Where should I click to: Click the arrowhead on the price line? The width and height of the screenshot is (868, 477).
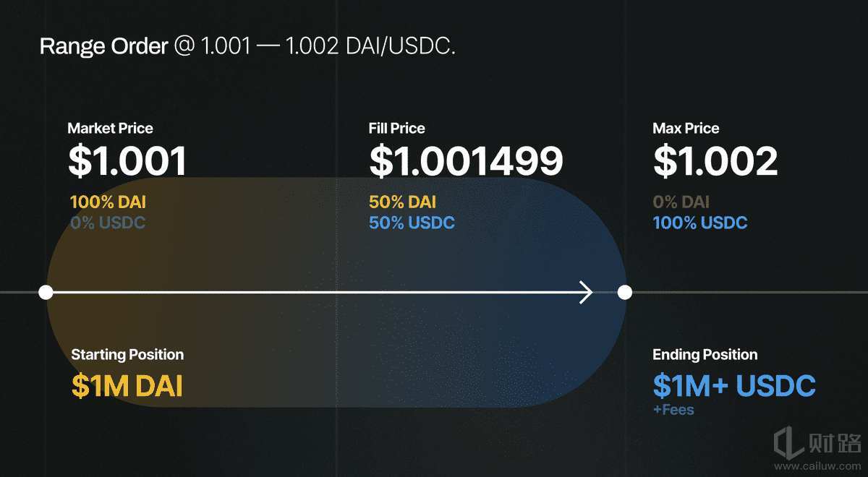pyautogui.click(x=587, y=293)
